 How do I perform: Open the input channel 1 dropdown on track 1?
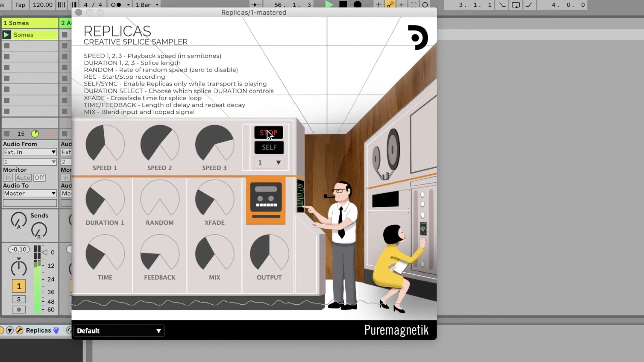point(30,162)
